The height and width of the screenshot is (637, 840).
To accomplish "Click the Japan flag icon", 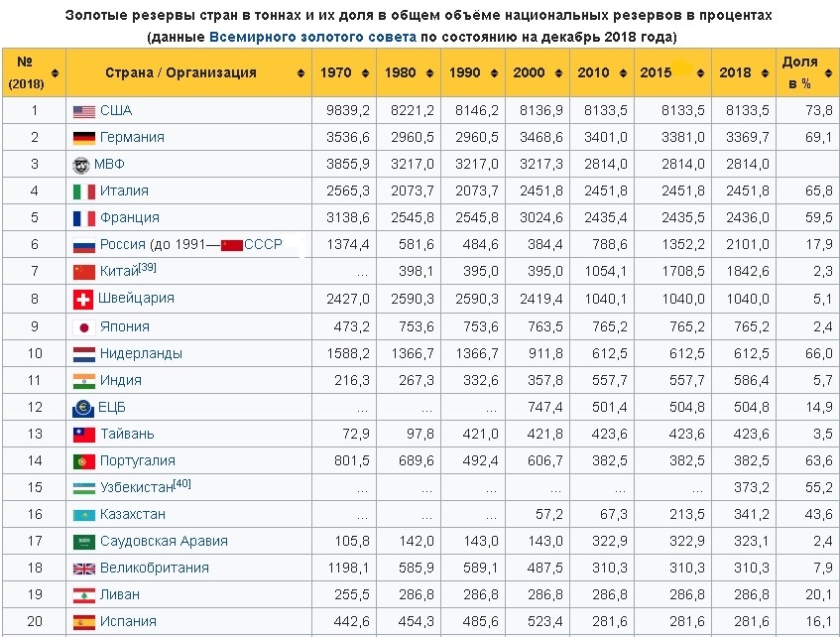I will 83,326.
